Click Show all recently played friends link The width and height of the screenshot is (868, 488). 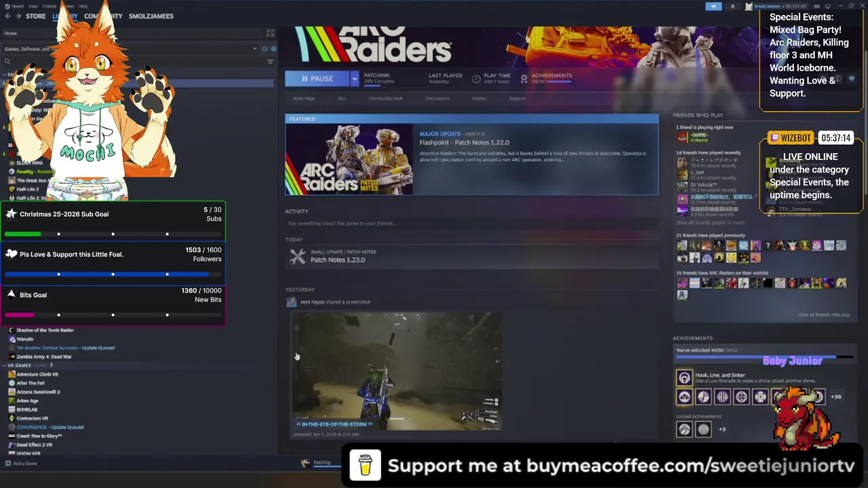710,222
